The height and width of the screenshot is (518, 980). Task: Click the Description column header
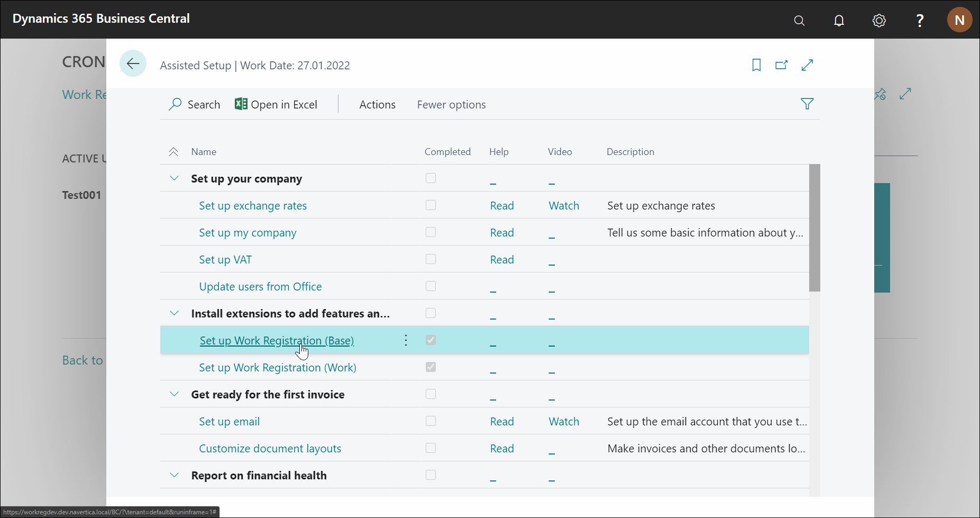coord(630,152)
